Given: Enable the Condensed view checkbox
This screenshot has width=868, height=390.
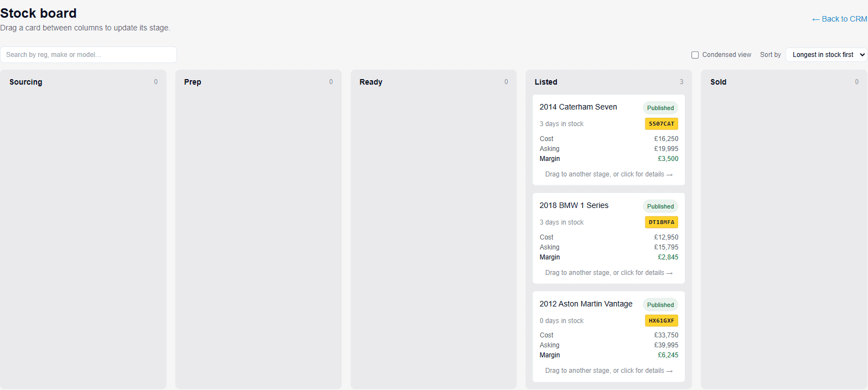Looking at the screenshot, I should coord(695,55).
